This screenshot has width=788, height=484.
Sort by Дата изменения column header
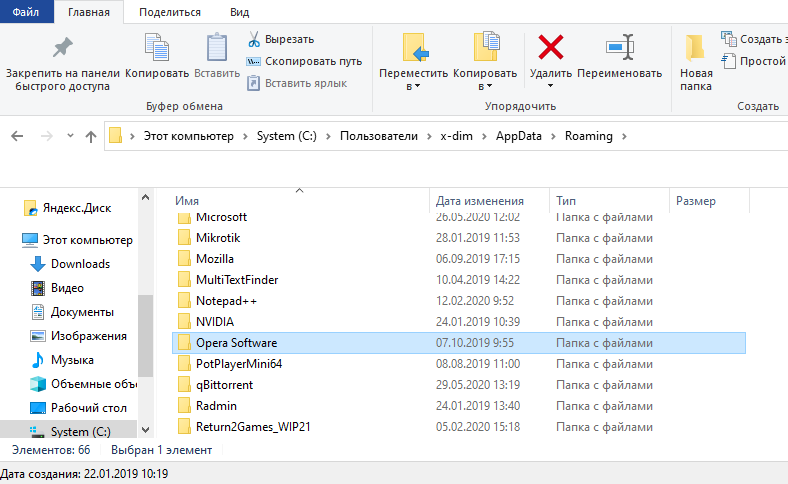[489, 201]
